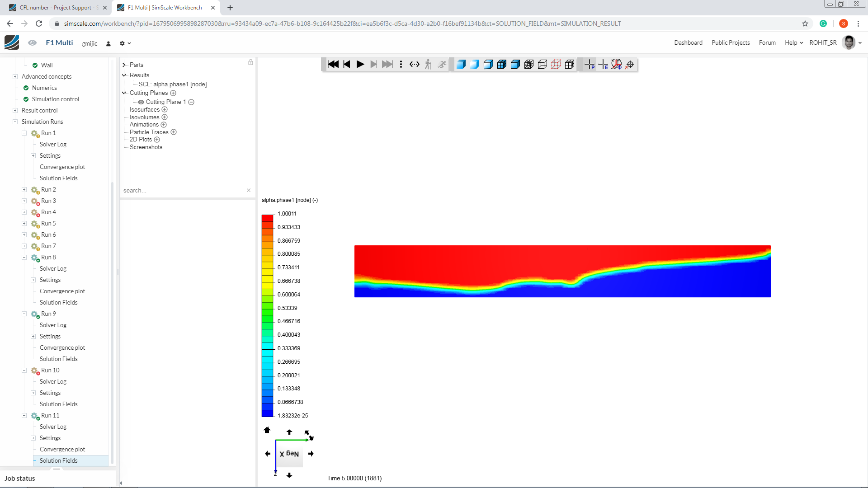Screen dimensions: 868x488
Task: Switch to the CFL number browser tab
Action: (x=54, y=8)
